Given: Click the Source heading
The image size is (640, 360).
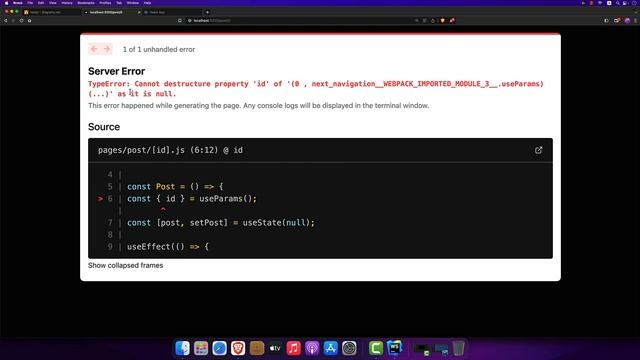Looking at the screenshot, I should tap(104, 127).
